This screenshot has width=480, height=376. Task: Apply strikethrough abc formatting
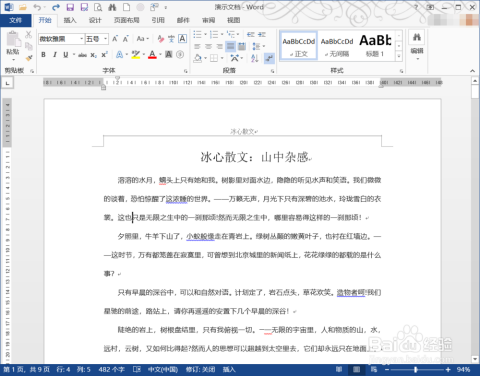coord(82,55)
